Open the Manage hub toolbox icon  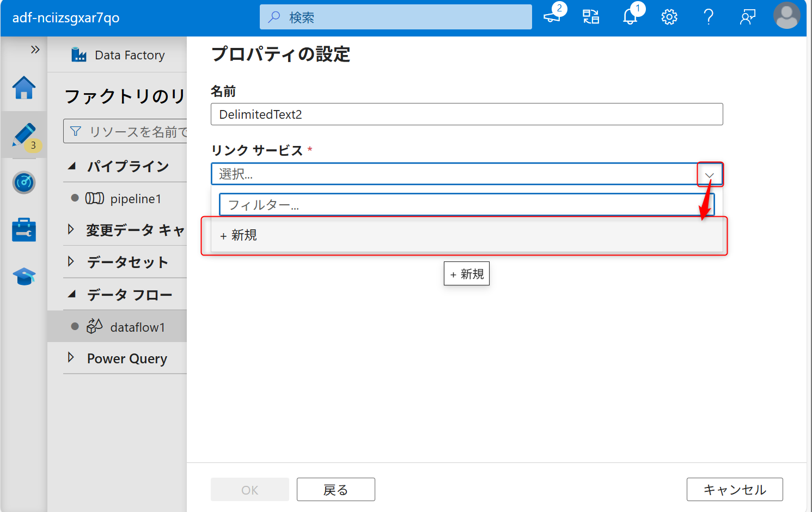pos(24,229)
